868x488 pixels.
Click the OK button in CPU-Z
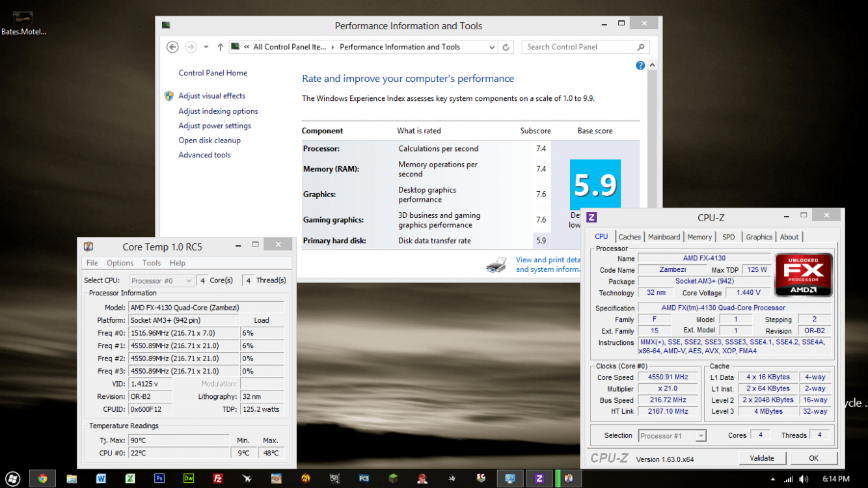[x=813, y=458]
